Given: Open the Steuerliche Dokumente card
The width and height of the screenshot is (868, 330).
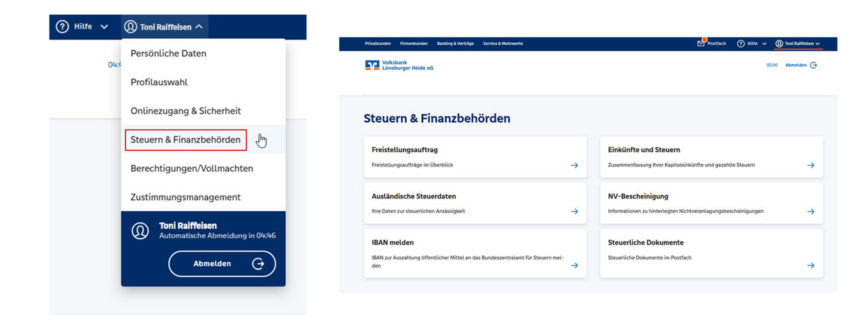Looking at the screenshot, I should pyautogui.click(x=711, y=253).
